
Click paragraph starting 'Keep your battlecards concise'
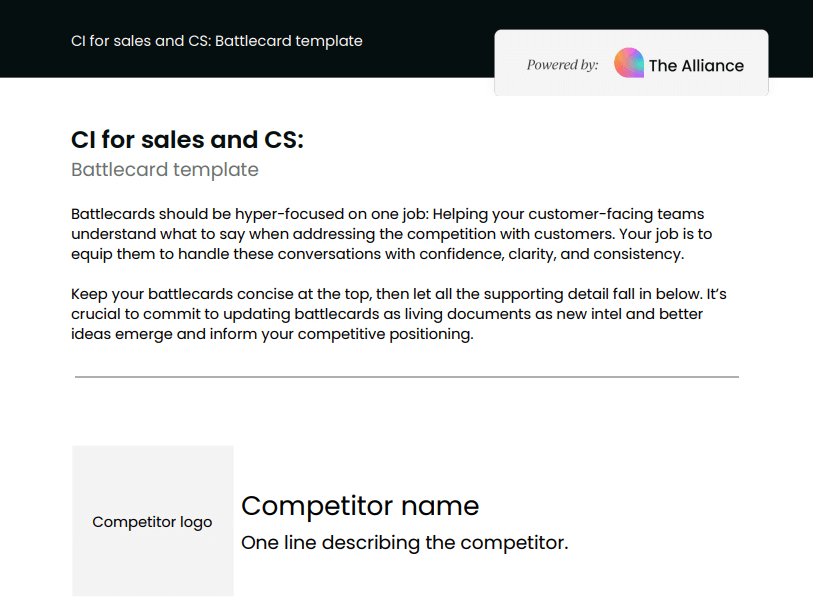click(399, 314)
